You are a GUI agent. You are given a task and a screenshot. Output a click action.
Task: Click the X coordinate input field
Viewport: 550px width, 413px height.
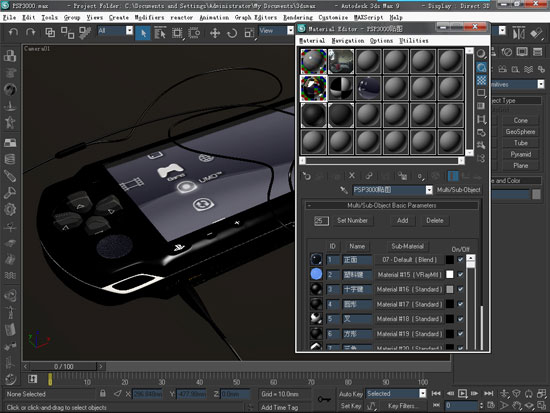(x=147, y=394)
